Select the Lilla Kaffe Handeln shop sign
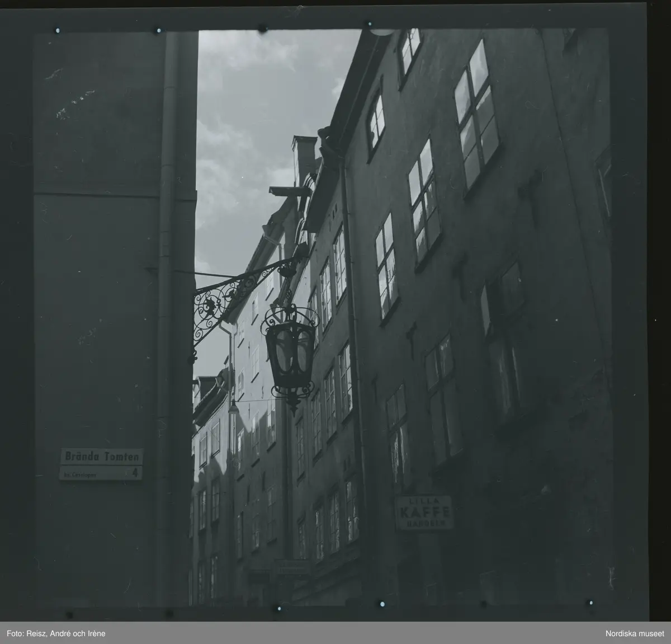 (x=423, y=513)
